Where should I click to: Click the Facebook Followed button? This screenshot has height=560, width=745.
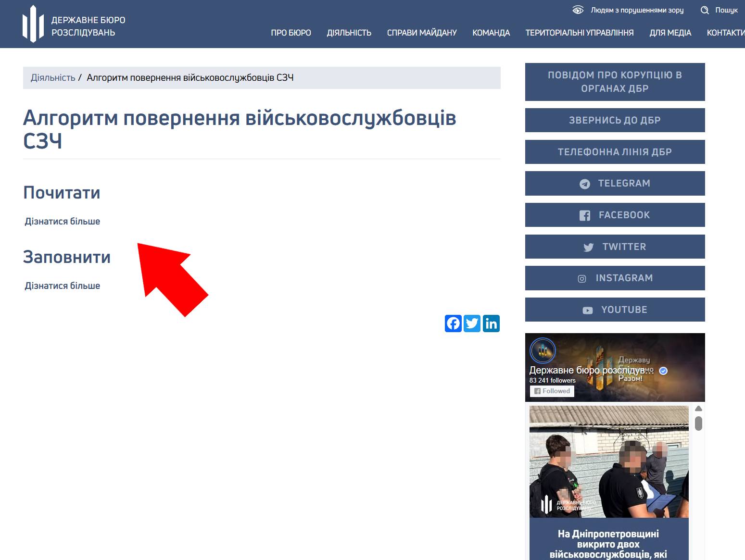coord(552,391)
